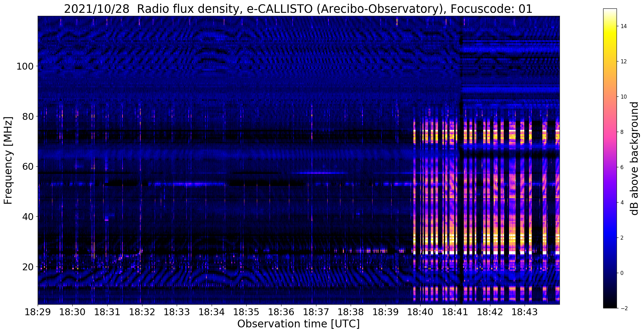Click the 18:43 time tick label
644x333 pixels.
tap(525, 312)
